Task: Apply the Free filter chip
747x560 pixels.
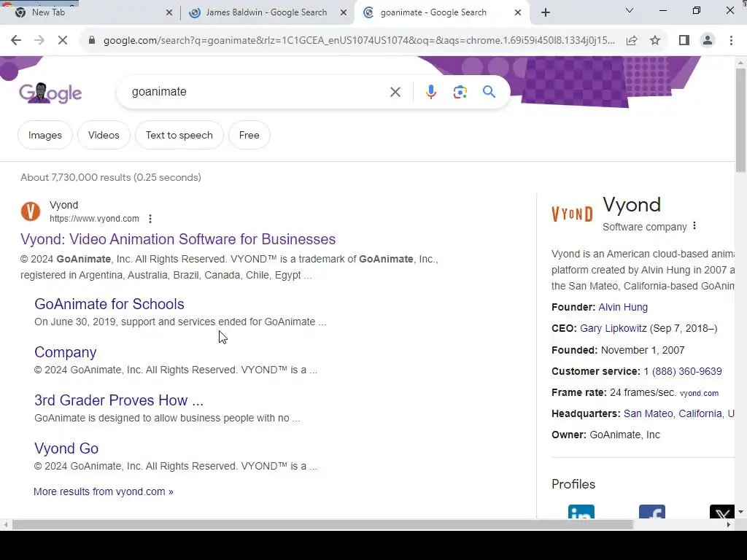Action: coord(249,135)
